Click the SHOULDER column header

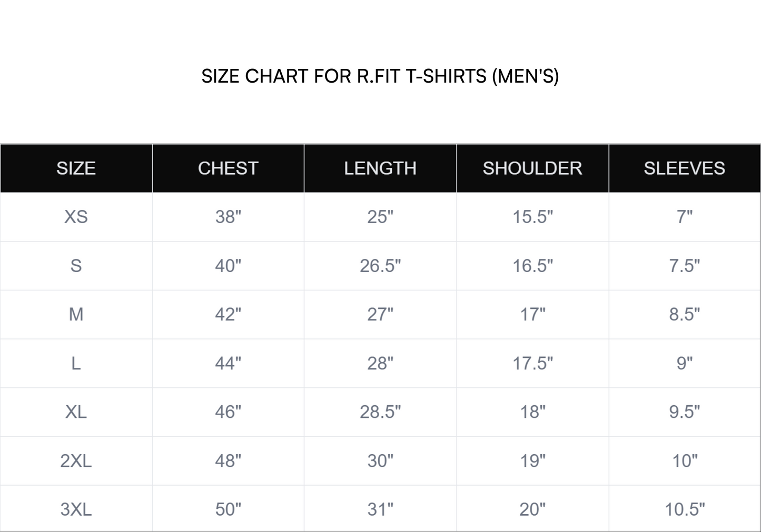[x=532, y=168]
